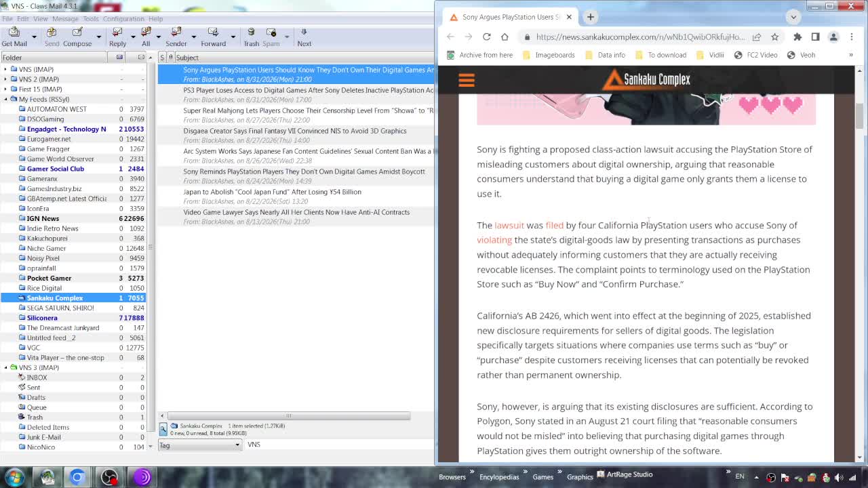The width and height of the screenshot is (868, 488).
Task: Select the Siliconera feed folder
Action: click(42, 318)
